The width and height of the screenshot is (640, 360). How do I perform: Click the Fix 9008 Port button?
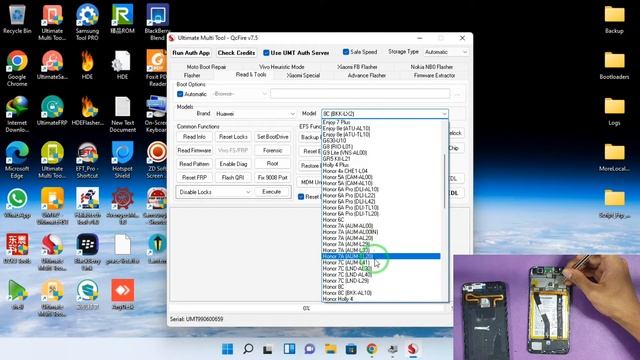[273, 178]
